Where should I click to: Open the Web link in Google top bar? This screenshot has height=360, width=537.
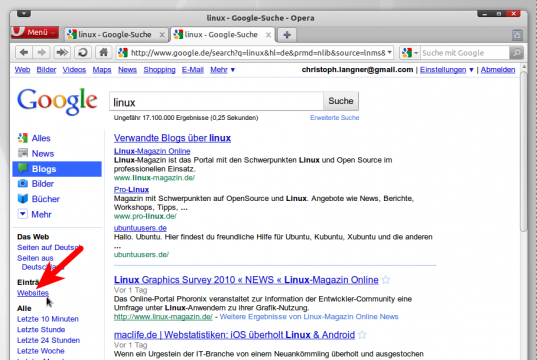click(22, 70)
